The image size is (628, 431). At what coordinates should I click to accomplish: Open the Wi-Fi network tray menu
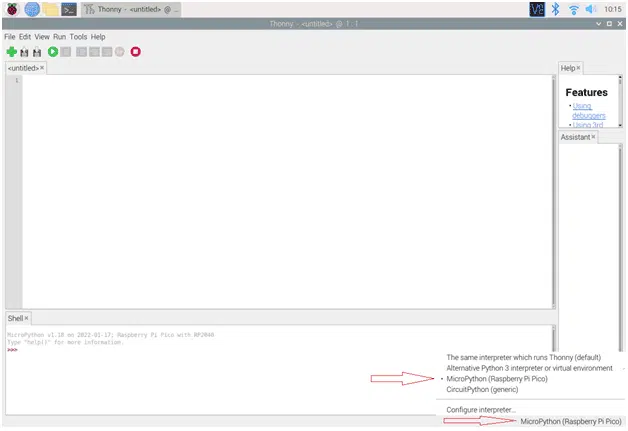click(x=574, y=10)
